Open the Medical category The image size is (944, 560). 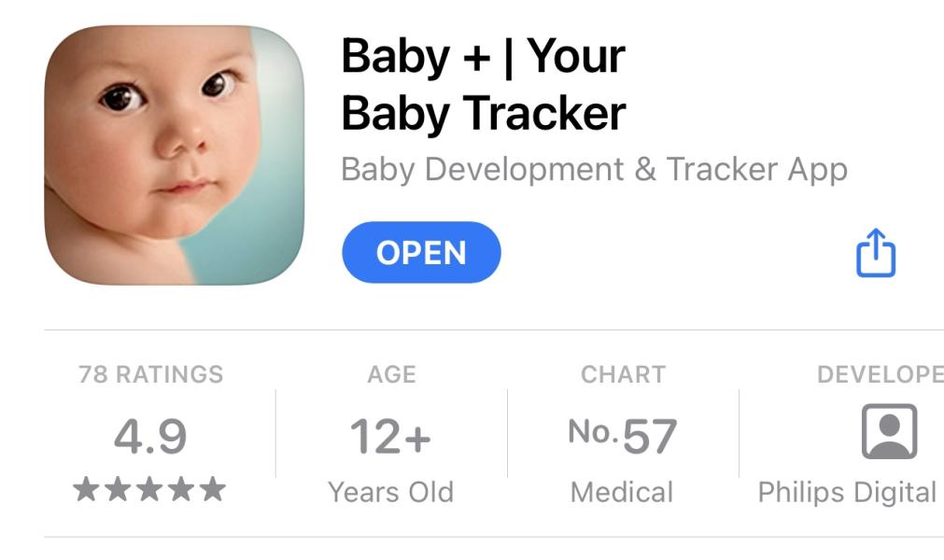coord(622,492)
